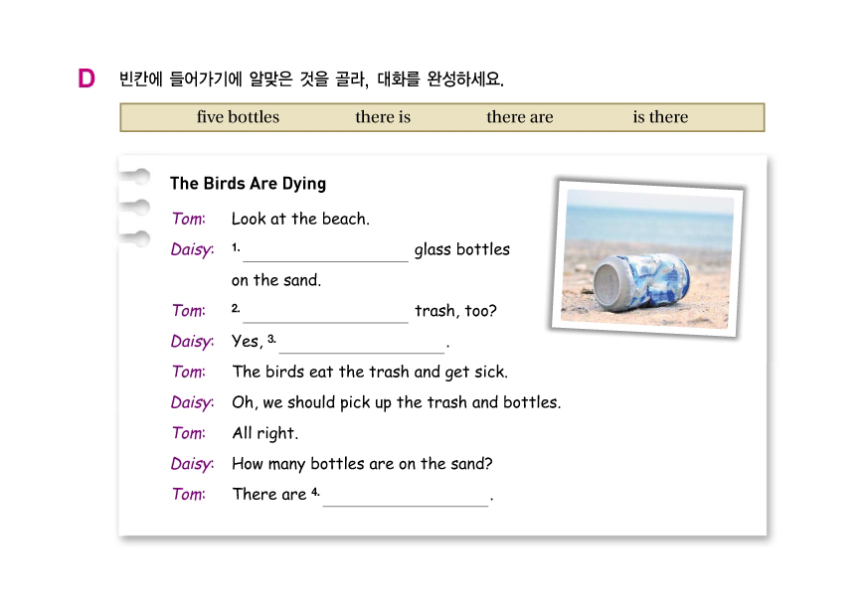Choose "there is" from the word bank
Screen dimensions: 868x608
(383, 117)
